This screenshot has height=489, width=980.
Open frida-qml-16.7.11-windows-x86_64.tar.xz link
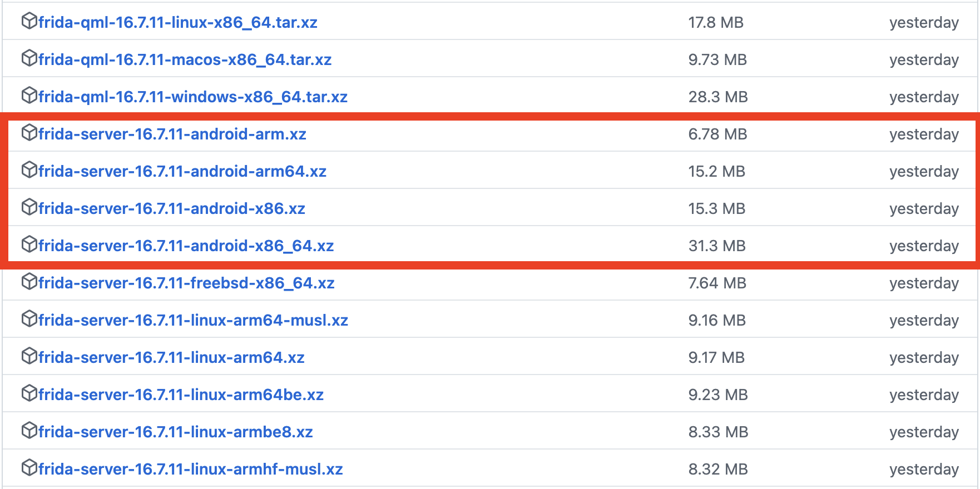193,97
